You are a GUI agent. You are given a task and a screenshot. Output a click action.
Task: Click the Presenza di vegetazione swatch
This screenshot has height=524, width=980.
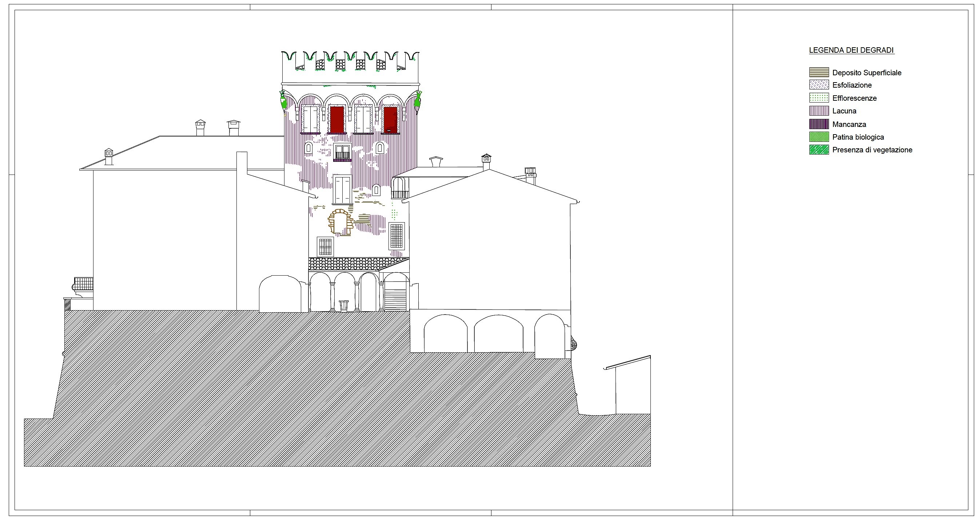point(819,149)
